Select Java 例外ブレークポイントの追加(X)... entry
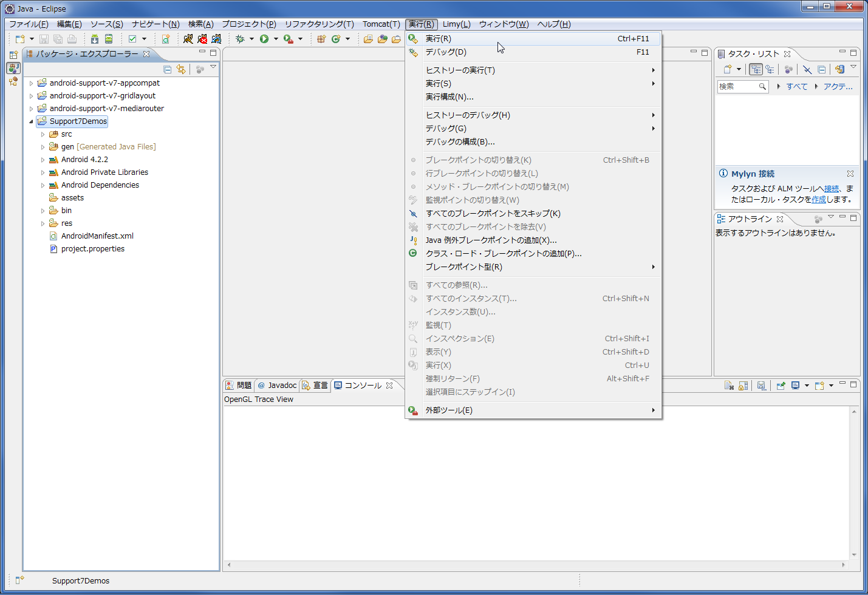This screenshot has height=595, width=868. [x=533, y=240]
